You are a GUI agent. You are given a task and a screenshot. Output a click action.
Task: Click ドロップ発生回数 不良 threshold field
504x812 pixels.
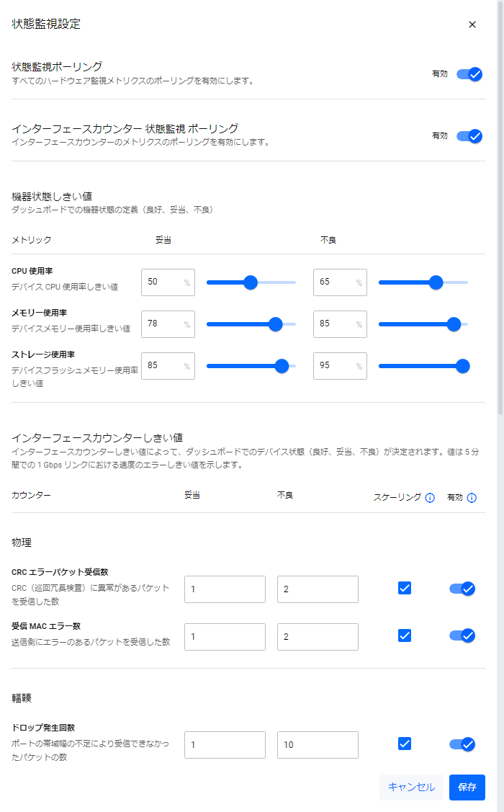click(318, 745)
